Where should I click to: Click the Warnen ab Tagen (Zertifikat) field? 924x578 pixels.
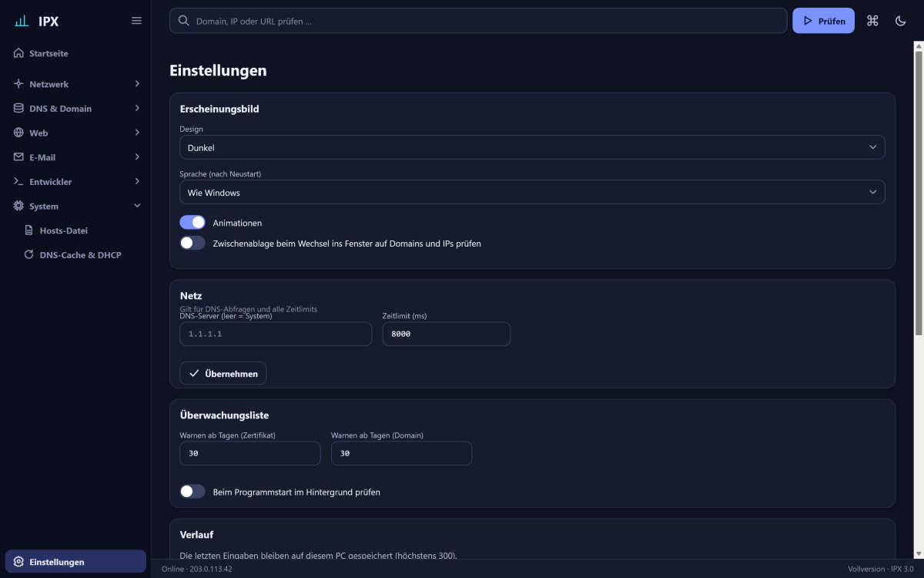click(250, 453)
